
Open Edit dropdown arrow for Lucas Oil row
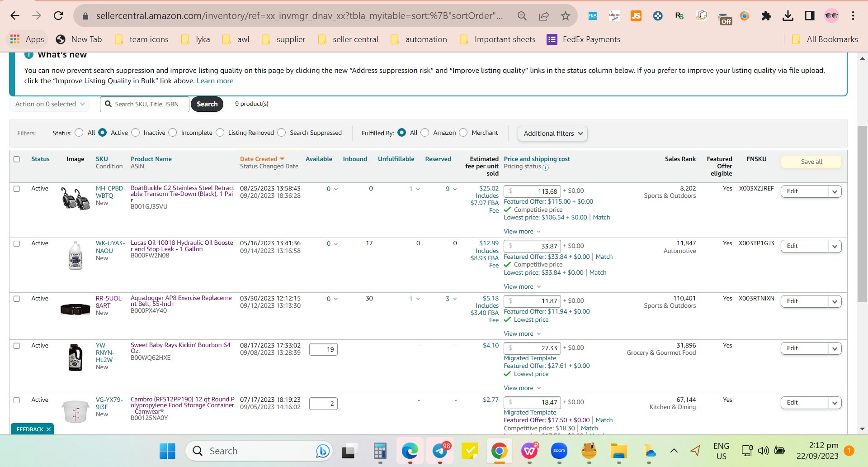click(x=835, y=246)
